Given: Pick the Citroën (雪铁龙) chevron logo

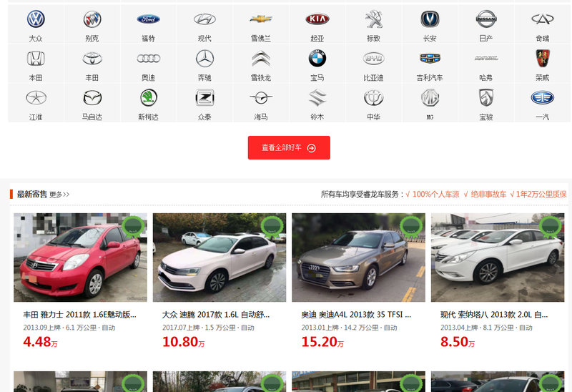Looking at the screenshot, I should pos(261,59).
